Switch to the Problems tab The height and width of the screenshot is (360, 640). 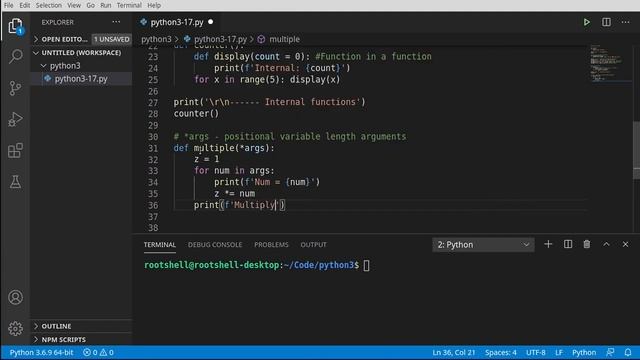271,245
